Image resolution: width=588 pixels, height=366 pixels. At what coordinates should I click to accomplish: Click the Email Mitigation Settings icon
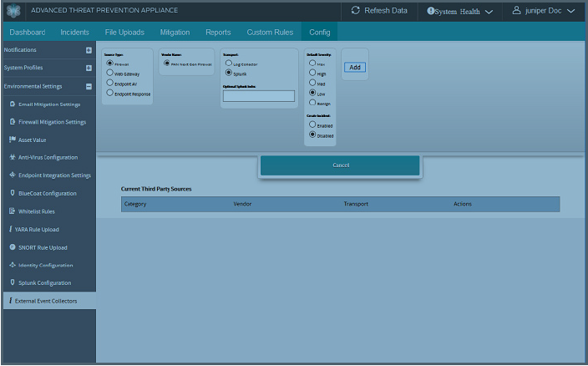(12, 104)
